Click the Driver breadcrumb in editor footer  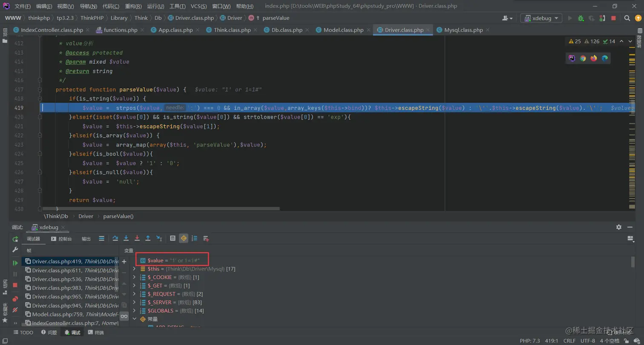86,216
